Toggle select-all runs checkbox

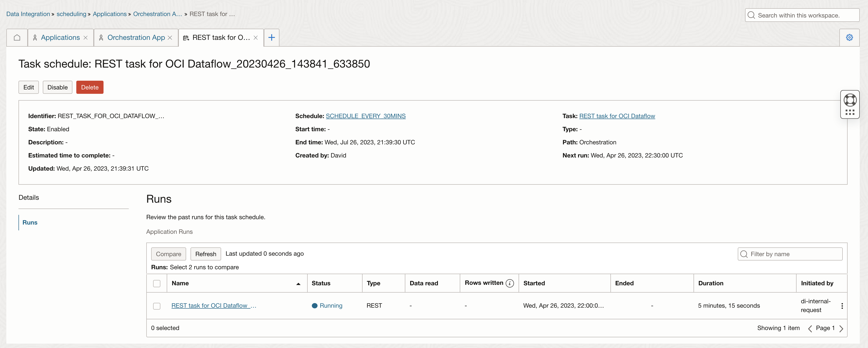coord(157,284)
